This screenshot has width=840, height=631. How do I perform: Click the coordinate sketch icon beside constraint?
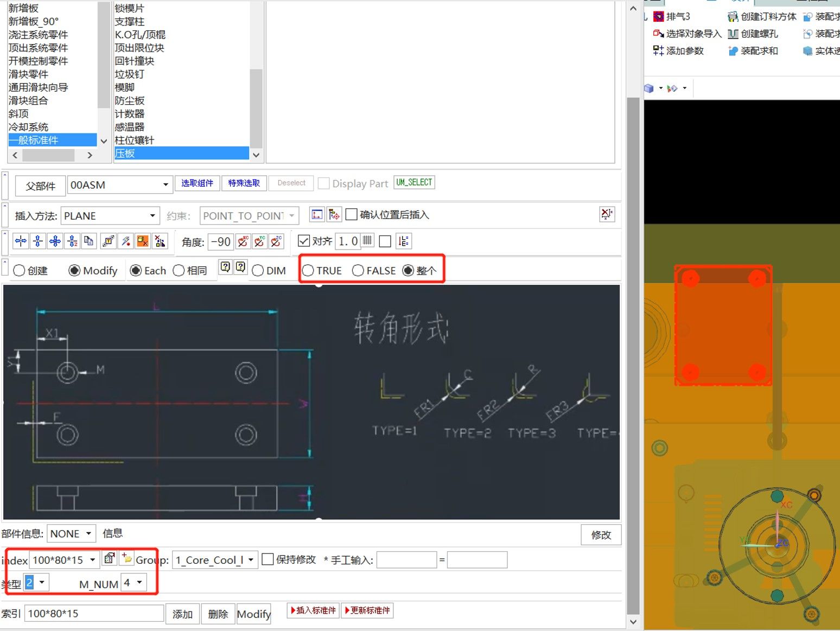click(317, 214)
